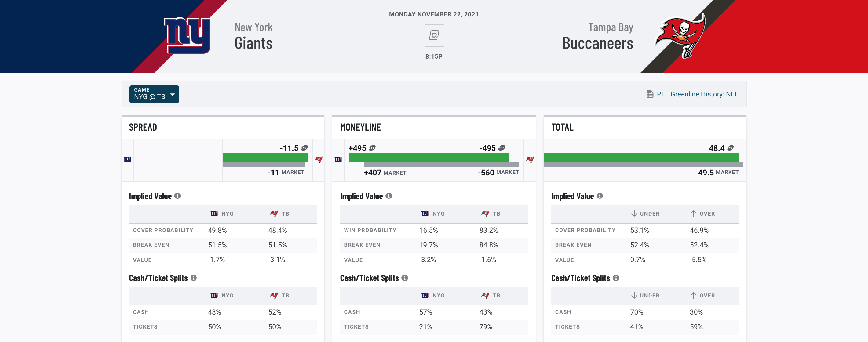The width and height of the screenshot is (868, 342).
Task: Click the green Spread PFF line bar
Action: [x=265, y=157]
